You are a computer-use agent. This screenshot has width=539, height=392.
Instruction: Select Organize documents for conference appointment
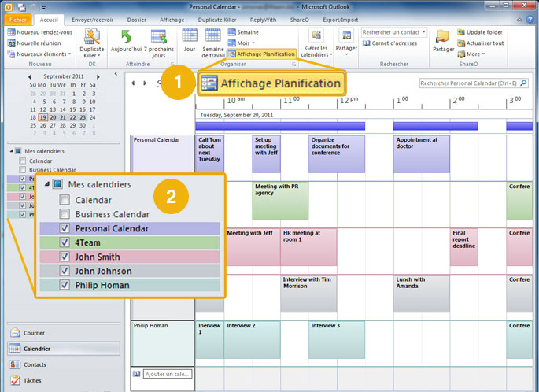coord(337,153)
